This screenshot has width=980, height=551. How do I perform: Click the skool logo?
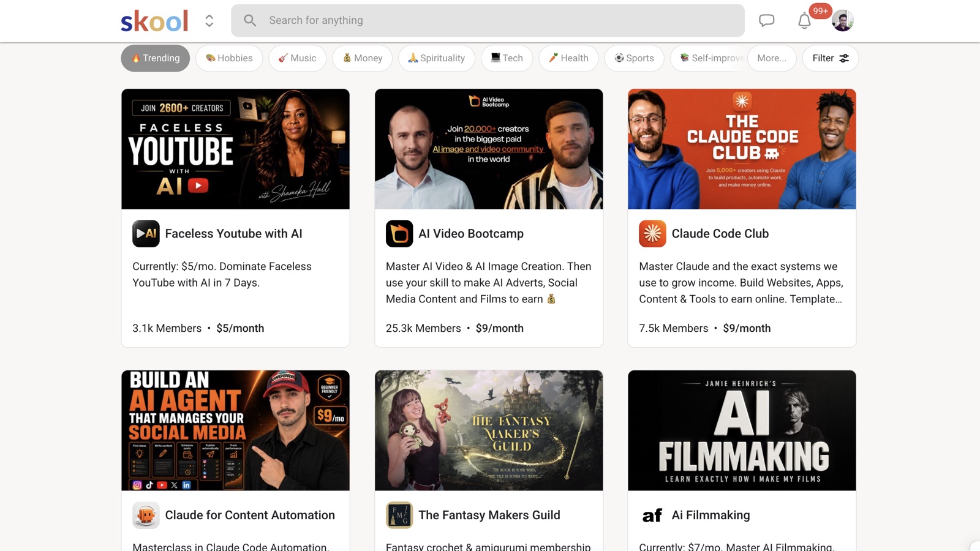tap(154, 21)
